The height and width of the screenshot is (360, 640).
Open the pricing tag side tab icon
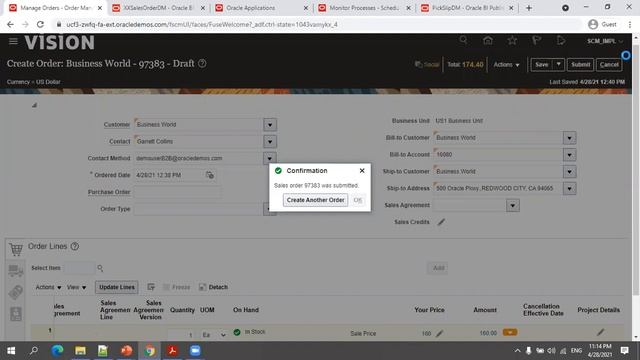tap(16, 292)
